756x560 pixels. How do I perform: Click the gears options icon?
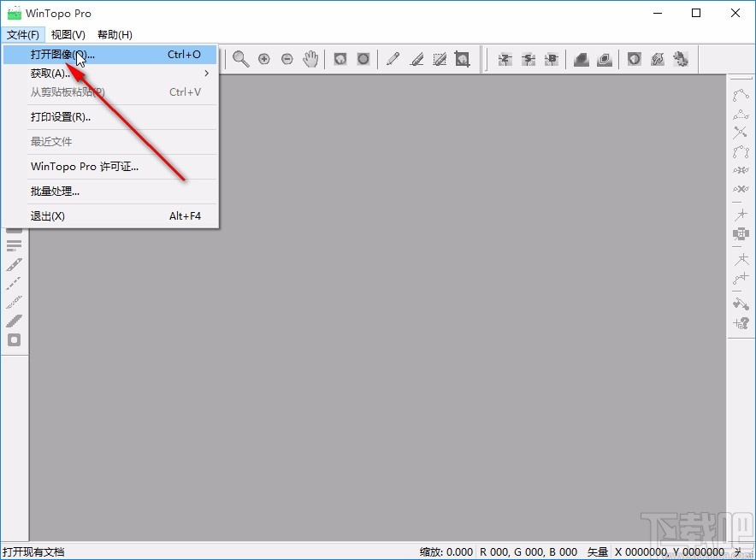680,59
